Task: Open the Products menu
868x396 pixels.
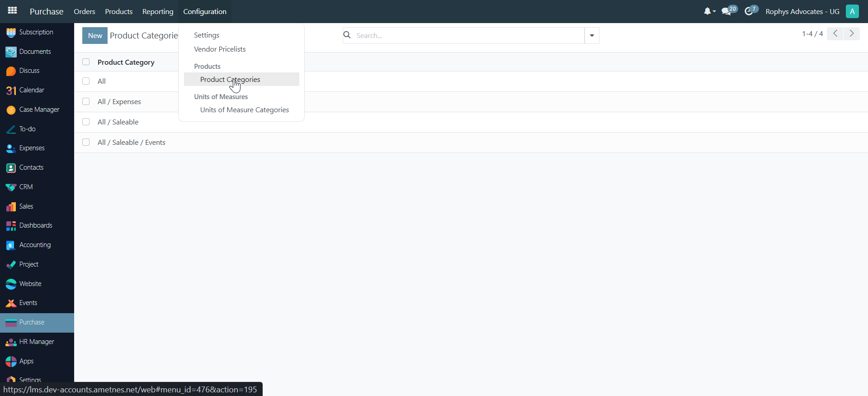Action: coord(119,11)
